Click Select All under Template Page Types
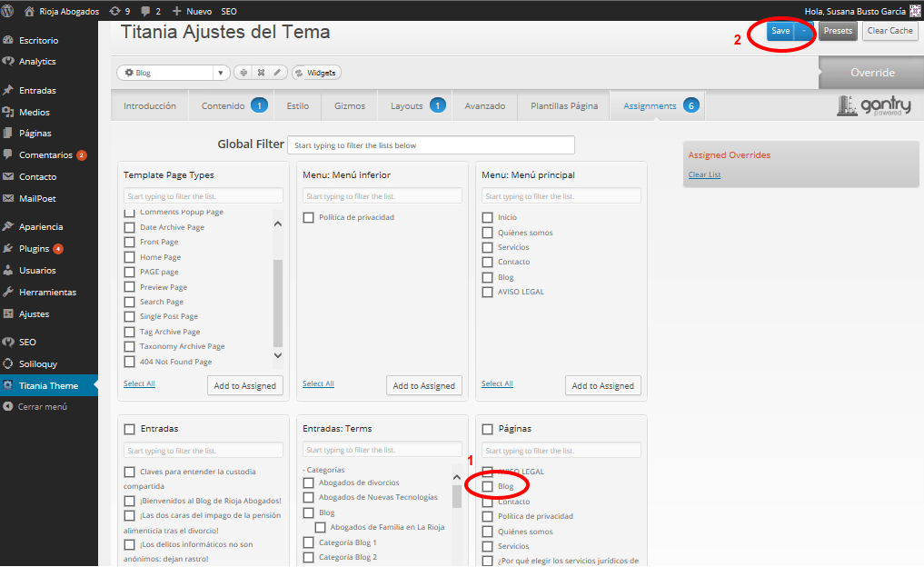This screenshot has height=567, width=924. 139,383
